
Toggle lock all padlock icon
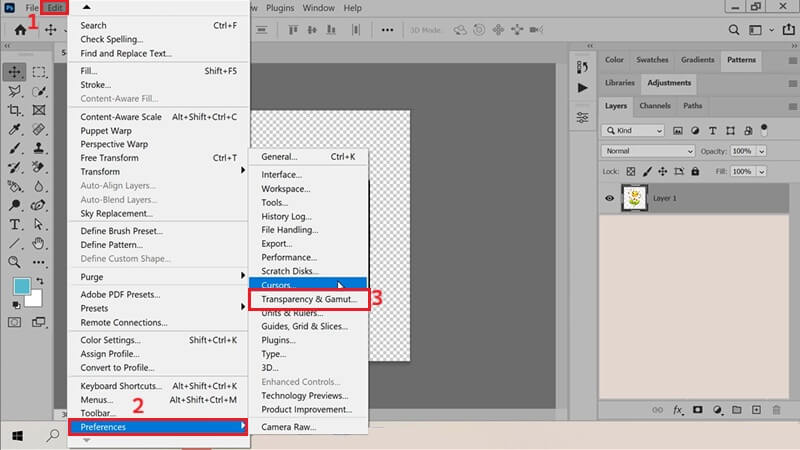pos(695,171)
